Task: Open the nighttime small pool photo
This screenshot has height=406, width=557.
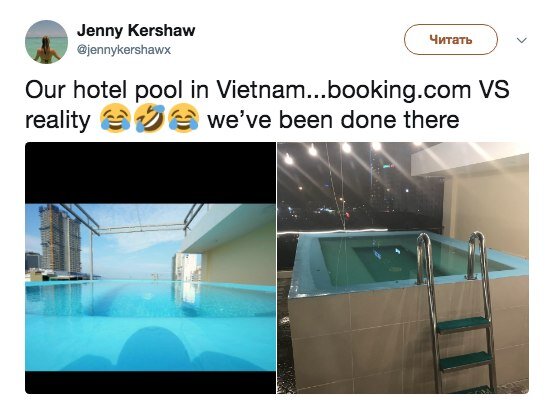Action: 403,268
